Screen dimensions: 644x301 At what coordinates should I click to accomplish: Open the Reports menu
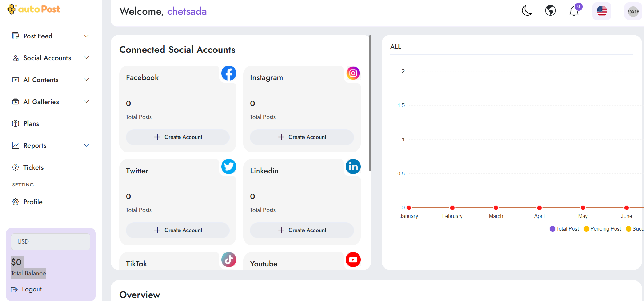(51, 145)
